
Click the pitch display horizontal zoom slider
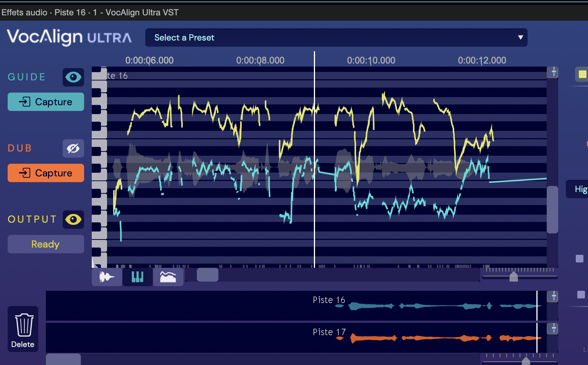[513, 276]
